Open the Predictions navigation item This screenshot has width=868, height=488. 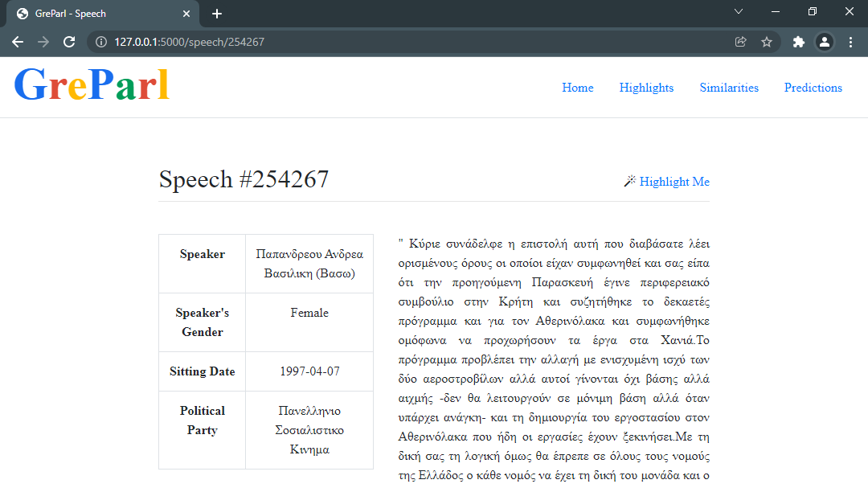813,88
